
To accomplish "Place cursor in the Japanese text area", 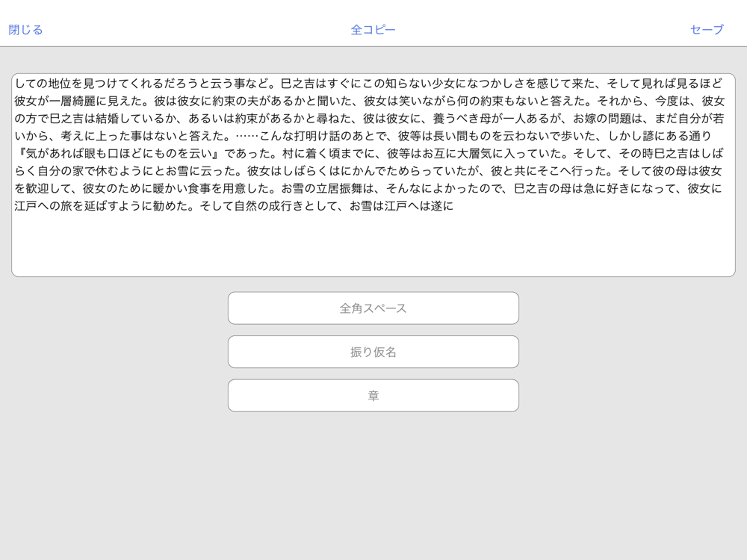I will [373, 175].
